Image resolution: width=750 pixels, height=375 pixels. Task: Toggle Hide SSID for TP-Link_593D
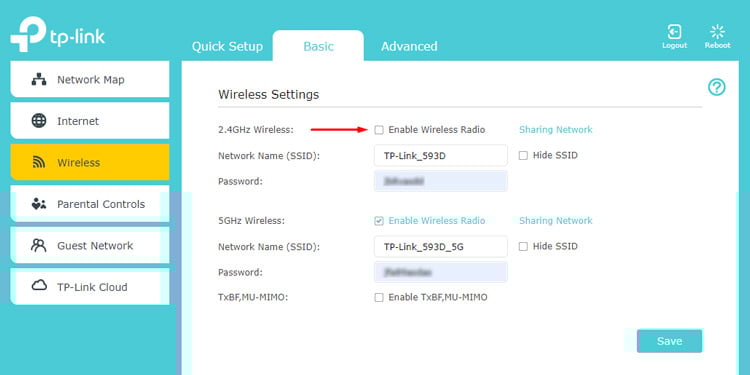(523, 155)
